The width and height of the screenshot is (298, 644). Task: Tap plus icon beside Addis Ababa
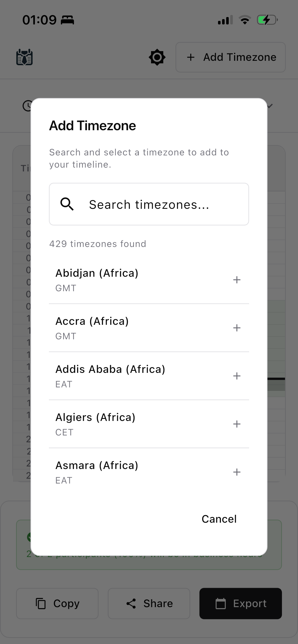click(x=237, y=376)
